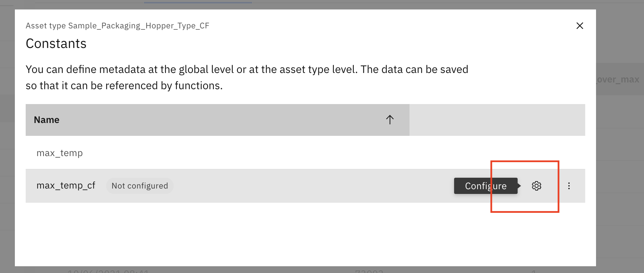
Task: Click the background date cell under dialog
Action: [108, 270]
